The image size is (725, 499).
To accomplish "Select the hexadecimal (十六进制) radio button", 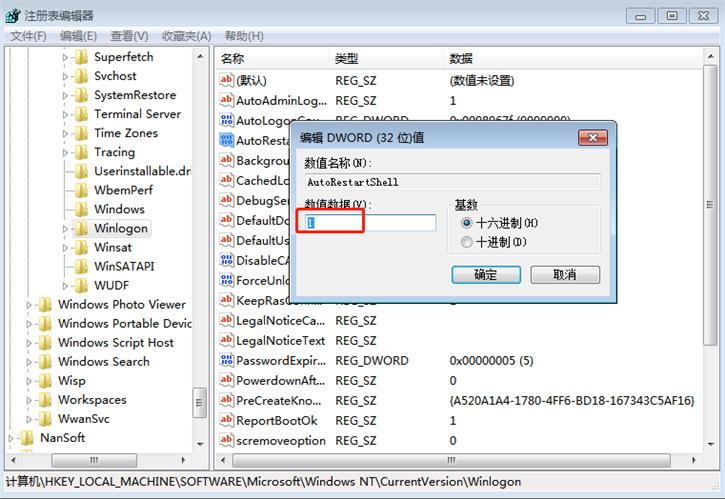I will [x=467, y=223].
